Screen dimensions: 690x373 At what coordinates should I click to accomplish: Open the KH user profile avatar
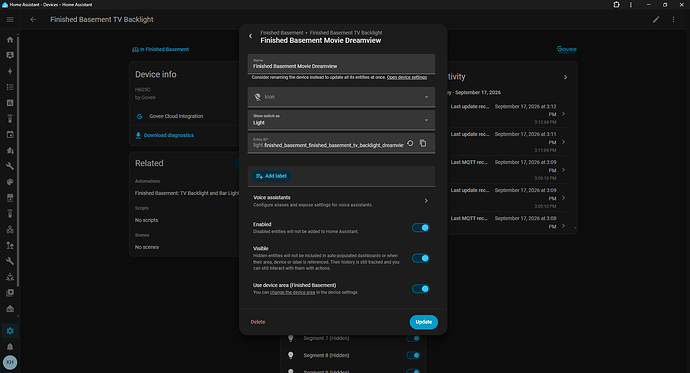click(x=10, y=362)
